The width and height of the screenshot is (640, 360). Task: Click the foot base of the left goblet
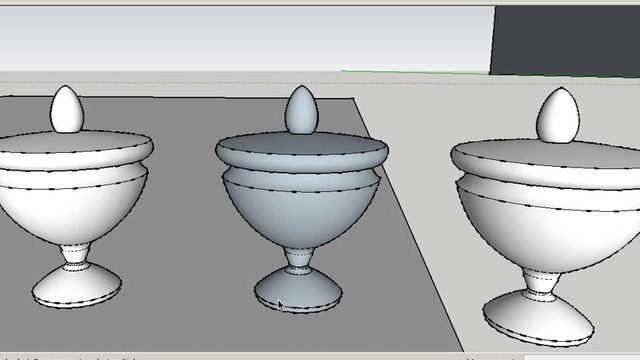(77, 285)
